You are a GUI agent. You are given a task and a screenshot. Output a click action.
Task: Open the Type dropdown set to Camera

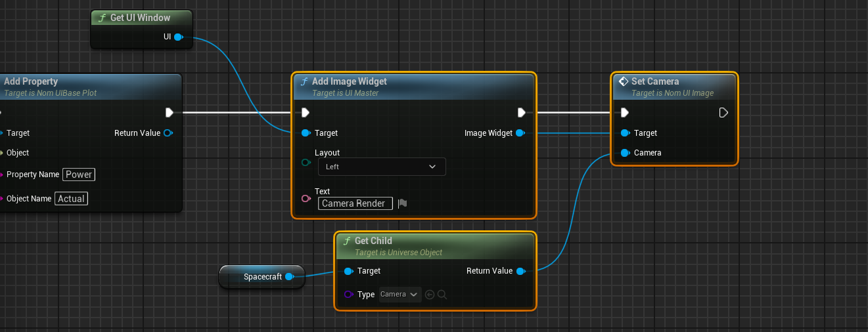pos(400,295)
